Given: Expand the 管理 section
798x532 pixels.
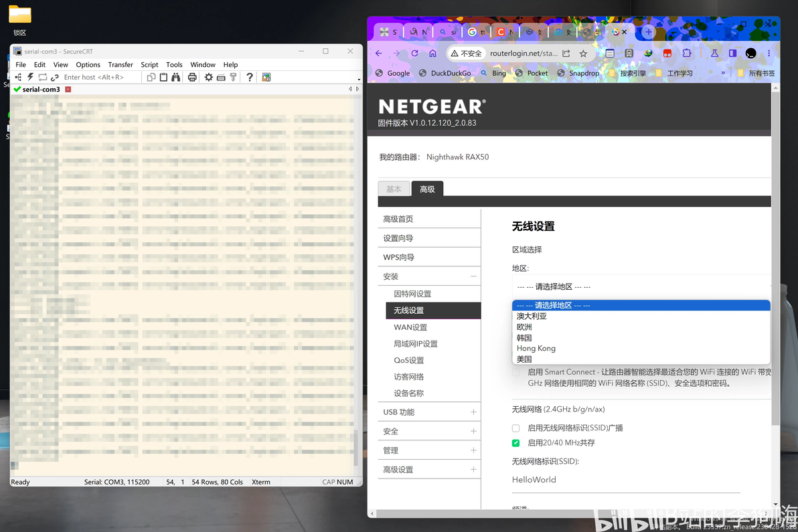Looking at the screenshot, I should coord(473,450).
